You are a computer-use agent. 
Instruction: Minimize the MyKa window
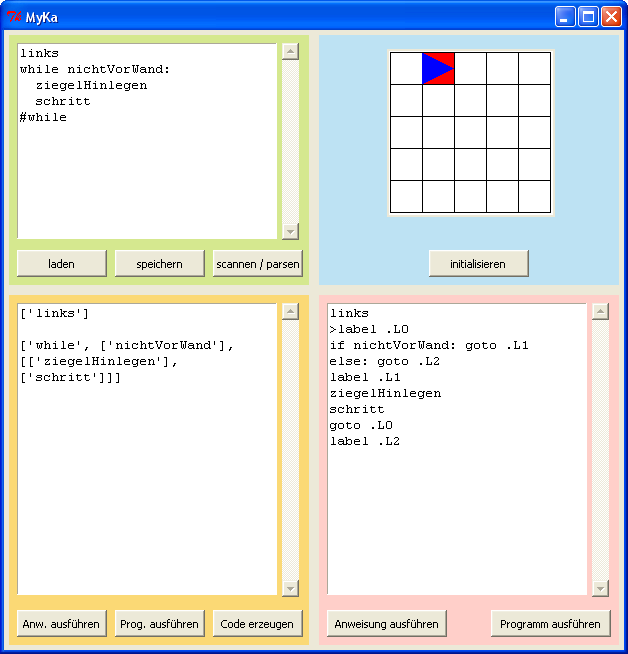click(x=565, y=17)
